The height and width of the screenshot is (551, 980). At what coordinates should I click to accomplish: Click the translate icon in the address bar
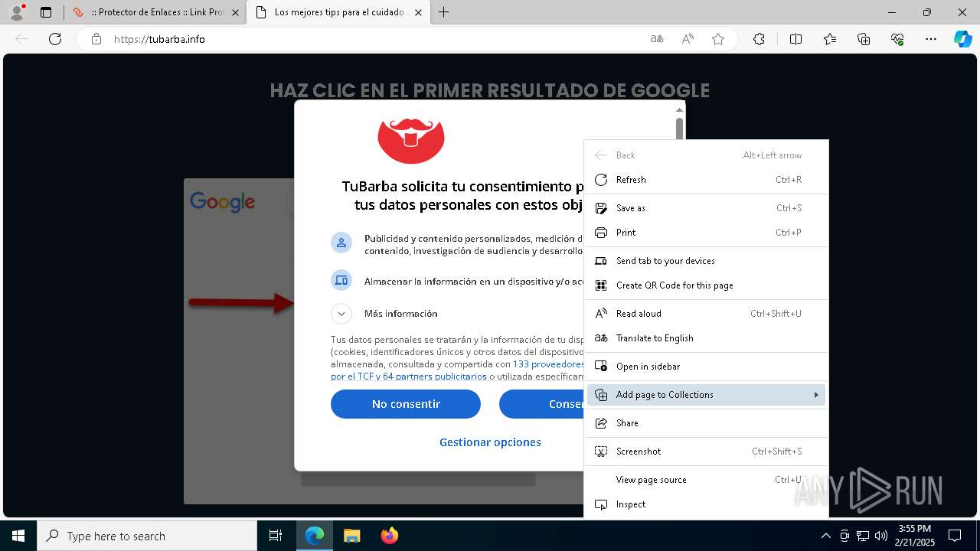pos(657,39)
